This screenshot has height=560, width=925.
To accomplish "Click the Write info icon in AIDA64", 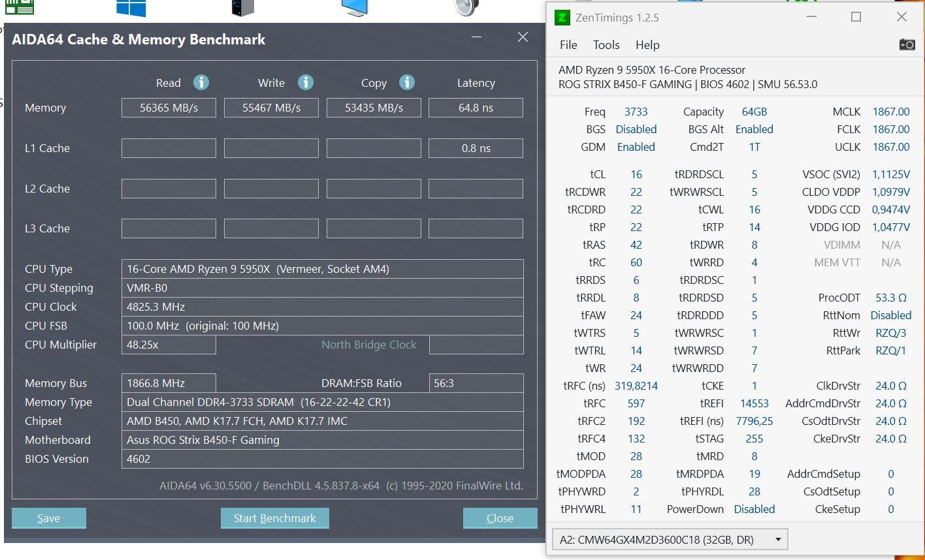I will point(305,82).
